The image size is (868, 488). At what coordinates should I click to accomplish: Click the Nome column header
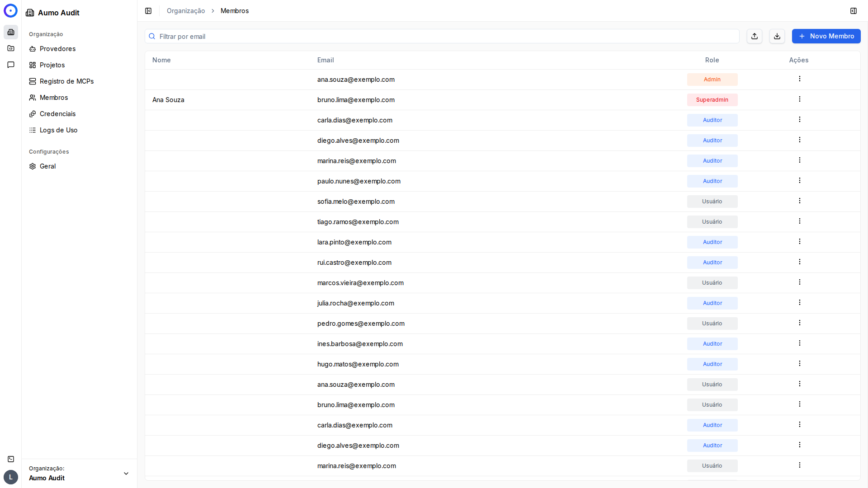click(x=161, y=60)
